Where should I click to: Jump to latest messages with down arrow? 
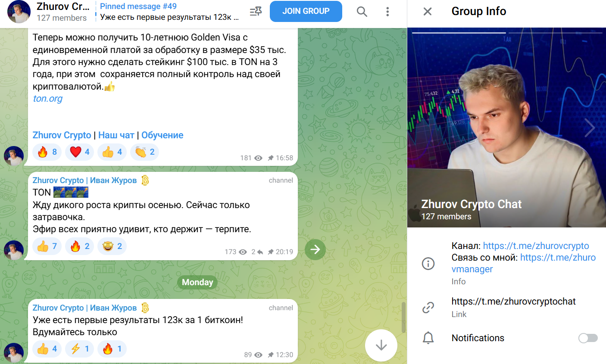(x=381, y=345)
